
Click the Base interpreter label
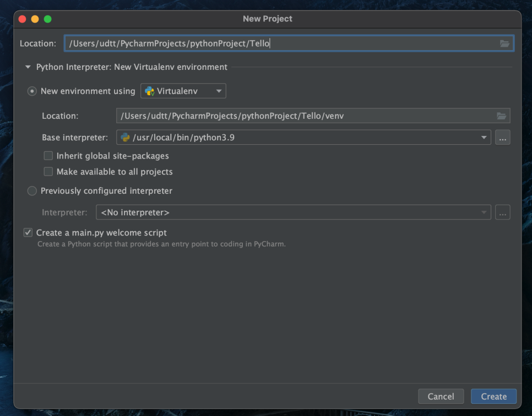click(75, 138)
